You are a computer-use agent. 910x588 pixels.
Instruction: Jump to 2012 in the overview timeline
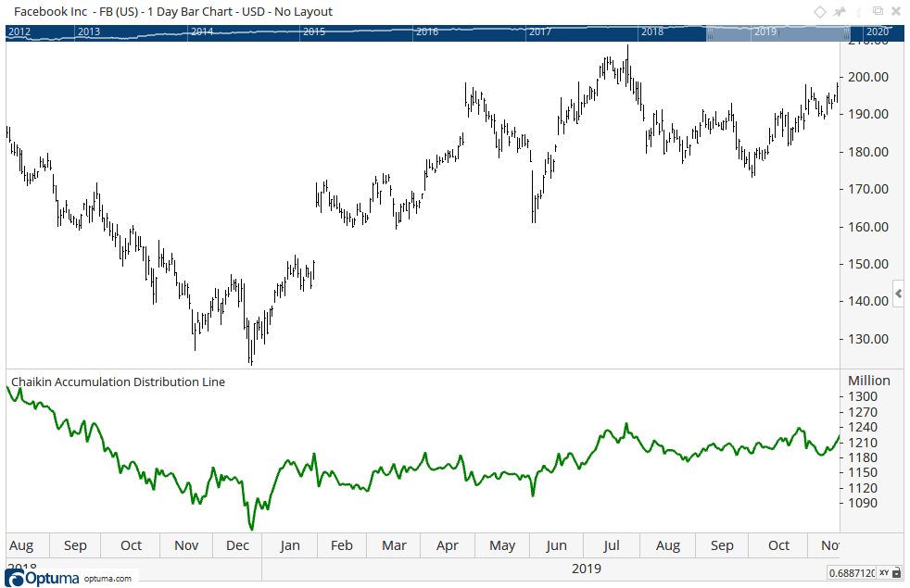19,31
